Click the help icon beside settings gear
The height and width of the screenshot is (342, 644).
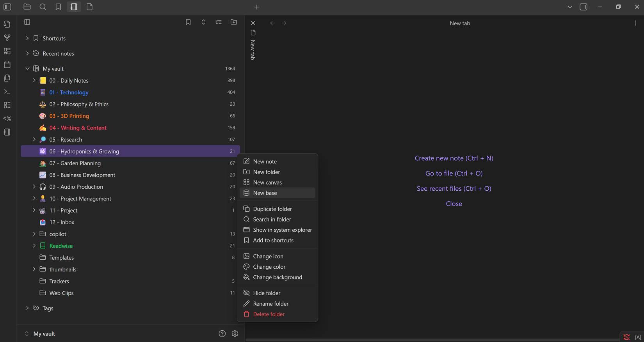(222, 334)
